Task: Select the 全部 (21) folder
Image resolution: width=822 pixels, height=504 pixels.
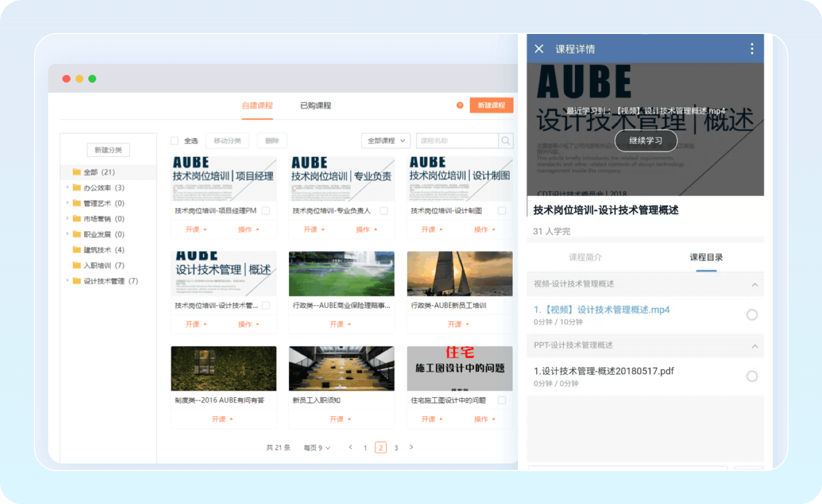Action: [x=91, y=172]
